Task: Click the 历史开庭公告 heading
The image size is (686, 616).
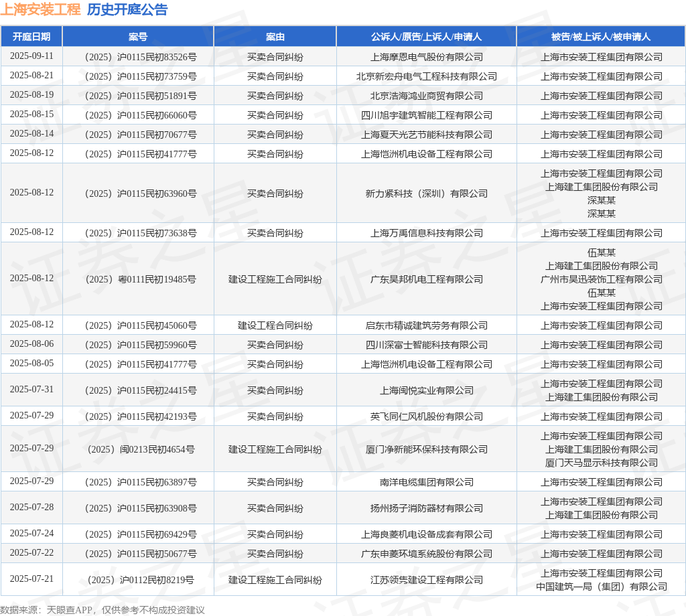Action: tap(127, 9)
